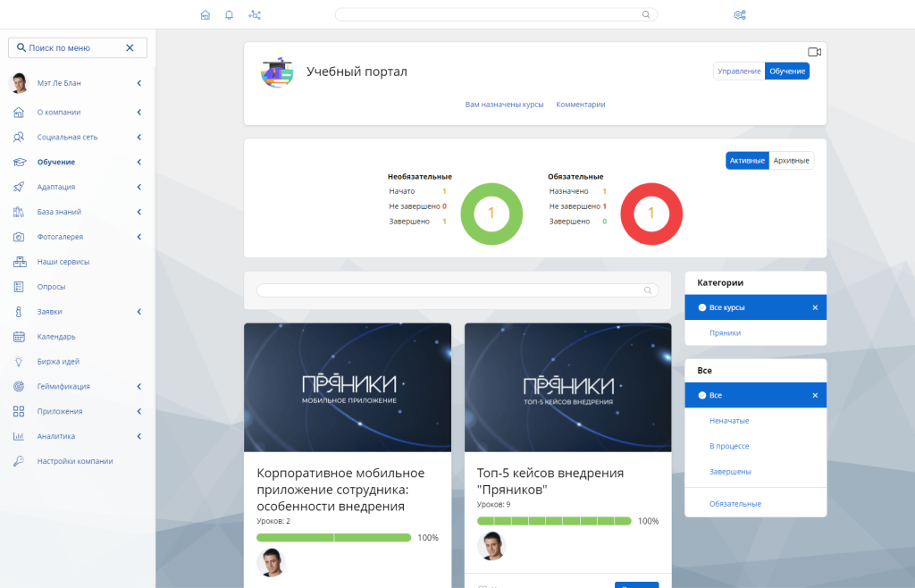Viewport: 915px width, 588px height.
Task: Click the org structure icon in top bar
Action: click(255, 15)
